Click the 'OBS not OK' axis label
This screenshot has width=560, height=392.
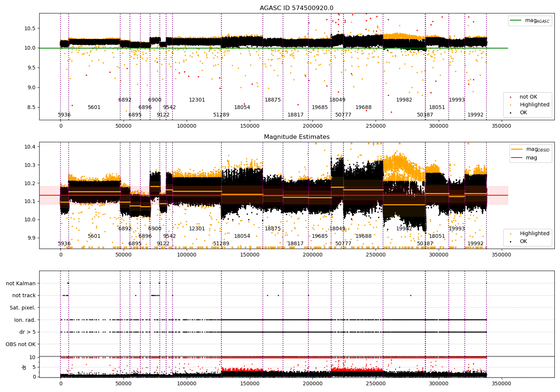(21, 344)
